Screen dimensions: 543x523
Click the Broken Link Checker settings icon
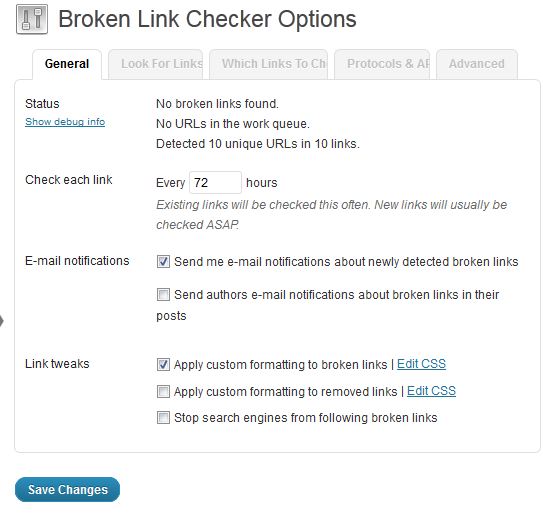[32, 19]
